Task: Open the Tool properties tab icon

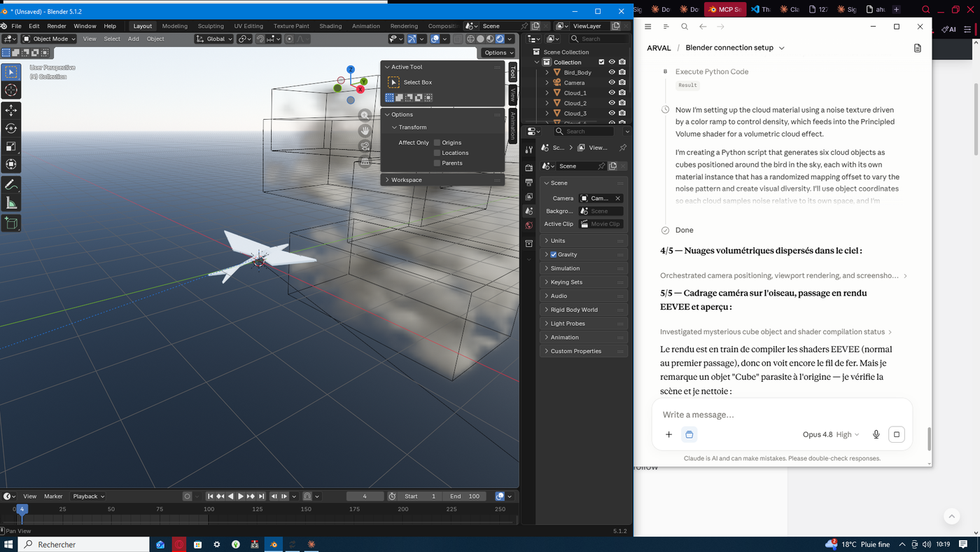Action: point(529,149)
